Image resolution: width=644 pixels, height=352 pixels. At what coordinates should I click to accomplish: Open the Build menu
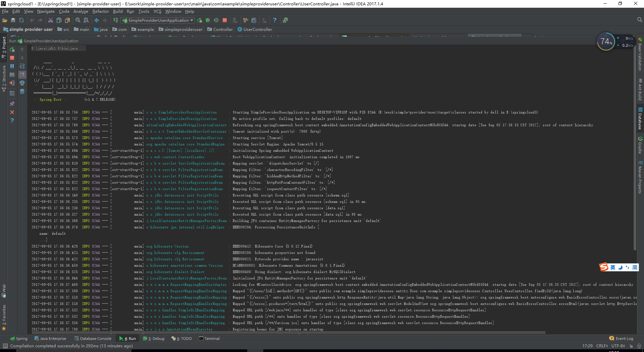coord(118,11)
